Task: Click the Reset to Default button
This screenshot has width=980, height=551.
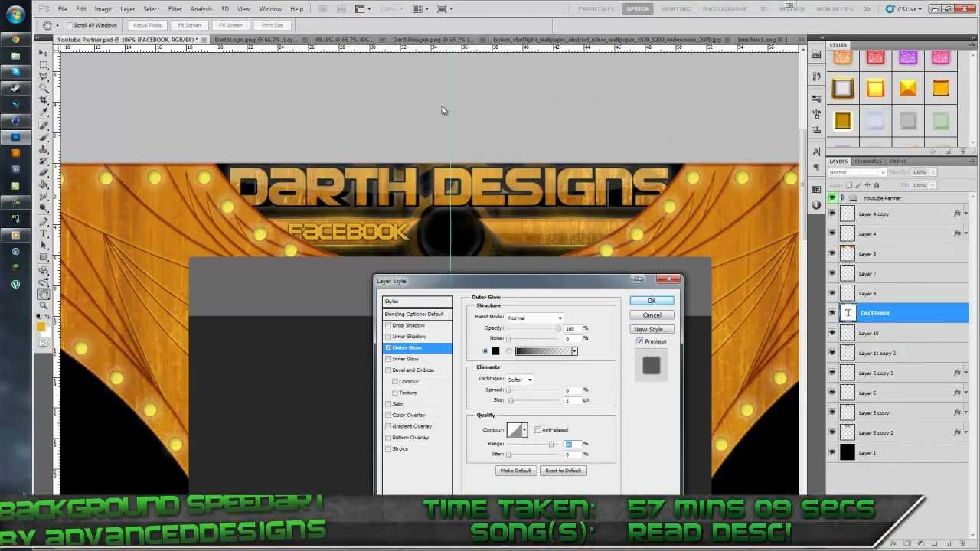Action: [x=563, y=471]
